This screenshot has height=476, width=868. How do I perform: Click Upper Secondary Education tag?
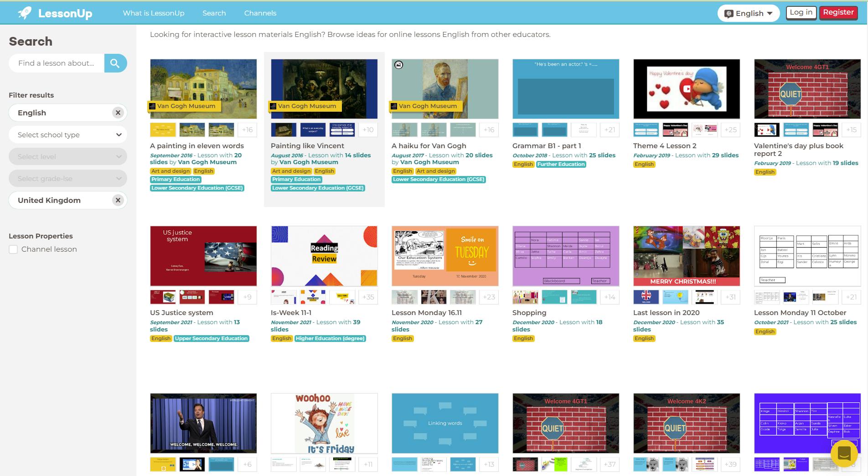pos(212,338)
